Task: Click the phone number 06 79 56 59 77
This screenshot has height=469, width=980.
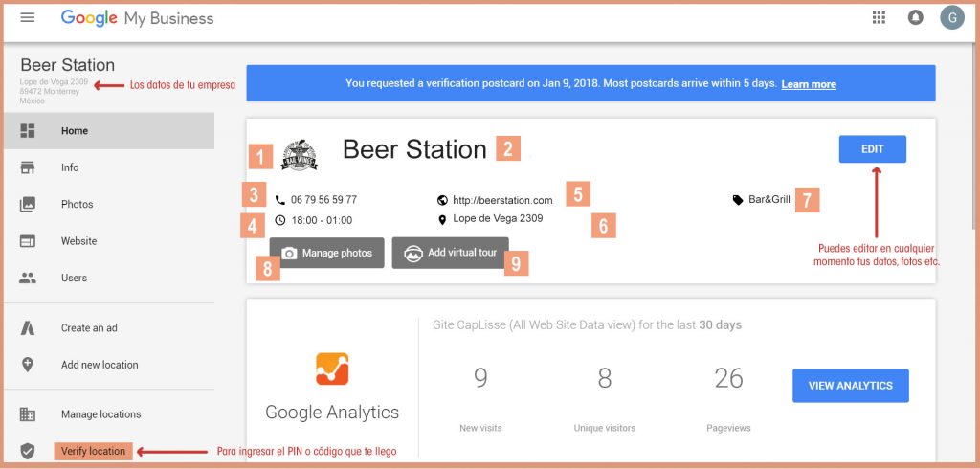Action: [x=323, y=200]
